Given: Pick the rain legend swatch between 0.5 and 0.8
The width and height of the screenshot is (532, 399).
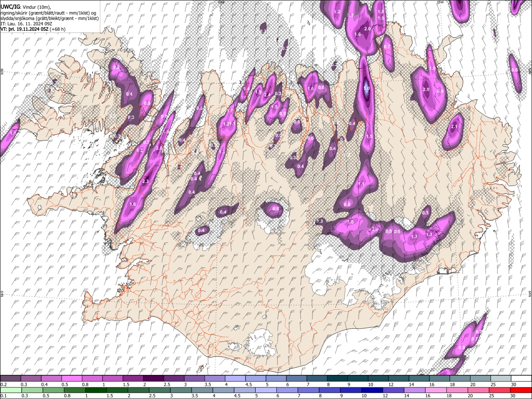Looking at the screenshot, I should (x=53, y=390).
